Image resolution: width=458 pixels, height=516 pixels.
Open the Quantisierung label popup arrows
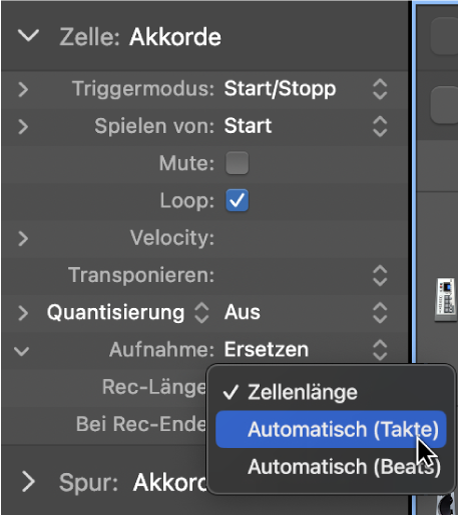click(x=202, y=313)
